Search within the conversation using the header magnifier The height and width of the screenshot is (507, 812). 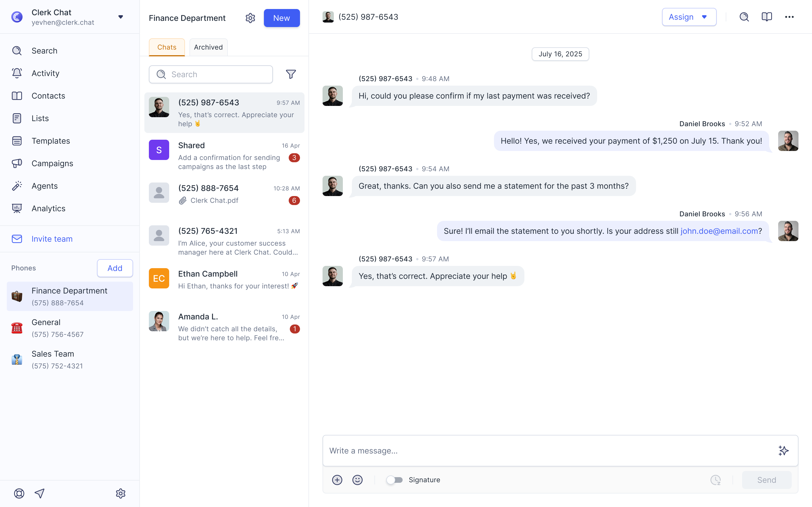744,17
